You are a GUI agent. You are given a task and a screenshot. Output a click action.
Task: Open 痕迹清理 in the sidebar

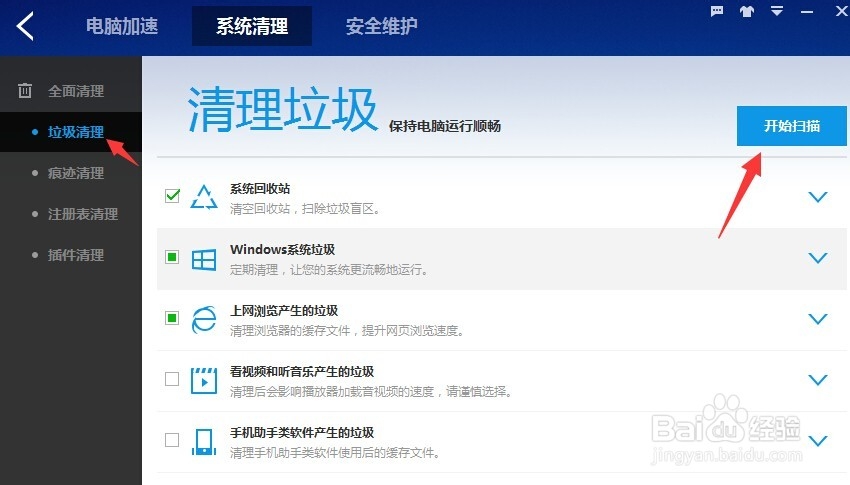coord(76,173)
